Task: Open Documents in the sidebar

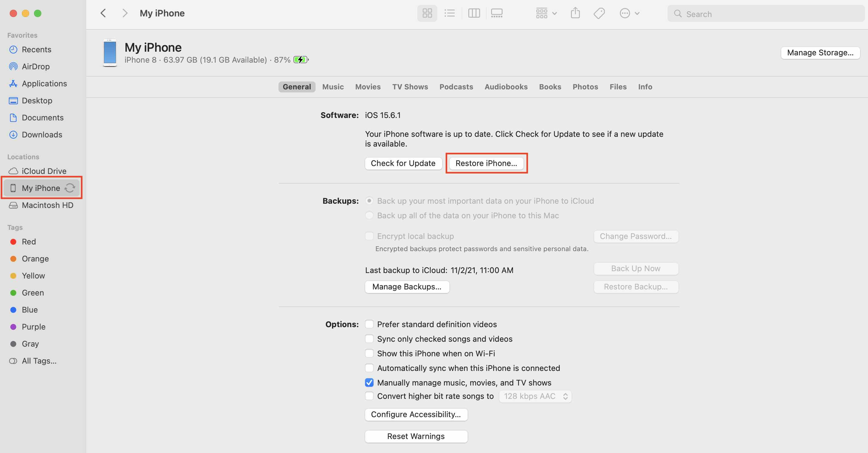Action: [x=43, y=117]
